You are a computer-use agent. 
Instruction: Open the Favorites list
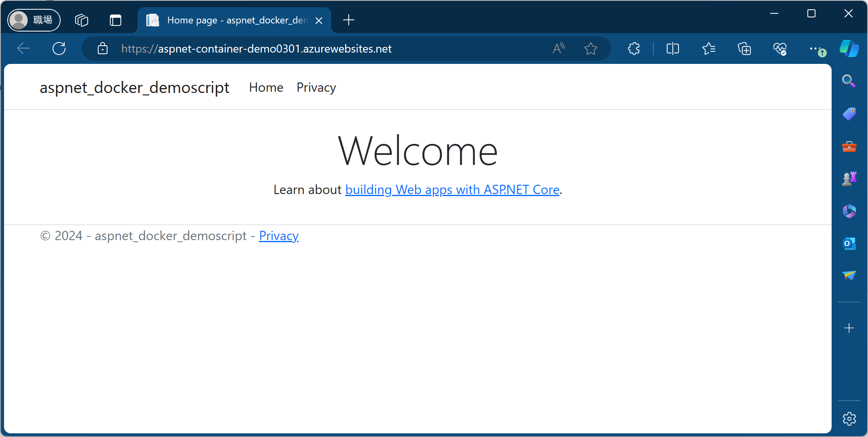(x=709, y=49)
